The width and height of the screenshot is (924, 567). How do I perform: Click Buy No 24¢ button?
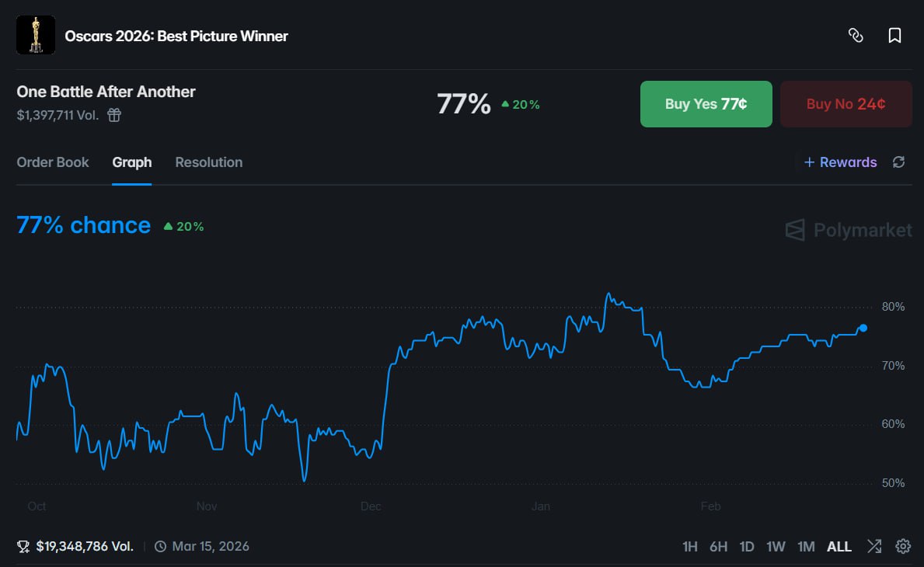(x=846, y=104)
